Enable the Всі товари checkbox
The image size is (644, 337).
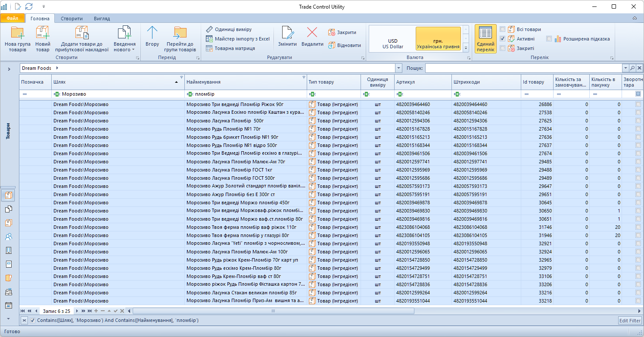coord(503,29)
